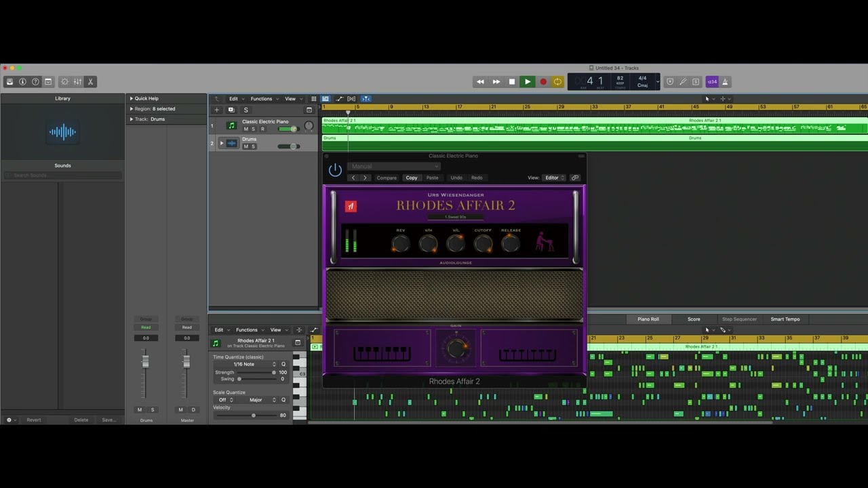Expand the Drums track stack triangle
868x488 pixels.
221,143
